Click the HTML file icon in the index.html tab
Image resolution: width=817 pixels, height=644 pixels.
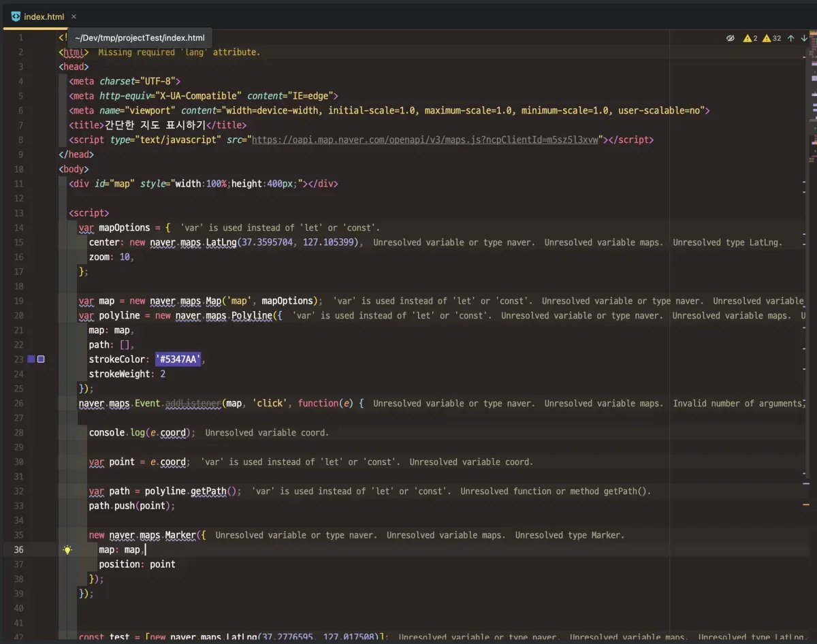point(16,16)
